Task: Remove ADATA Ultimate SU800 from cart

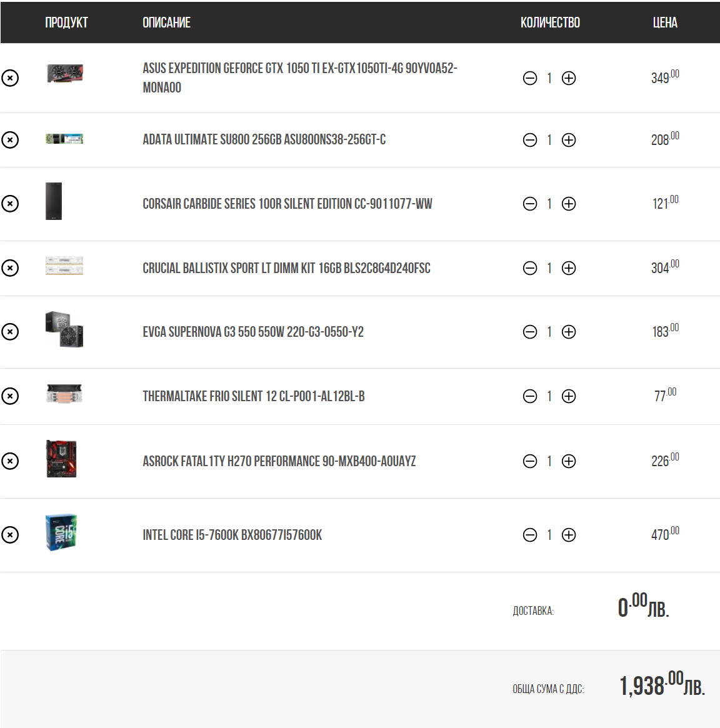Action: click(10, 139)
